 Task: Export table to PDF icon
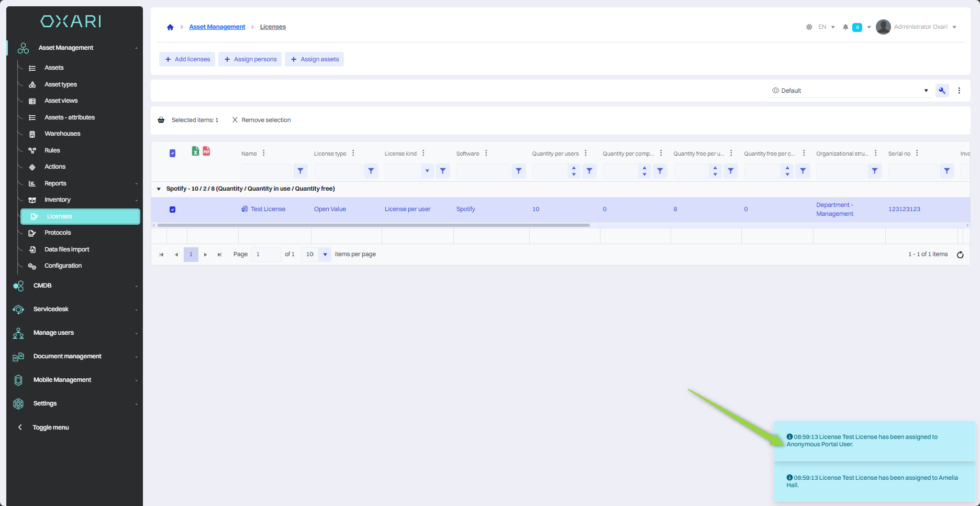[206, 151]
